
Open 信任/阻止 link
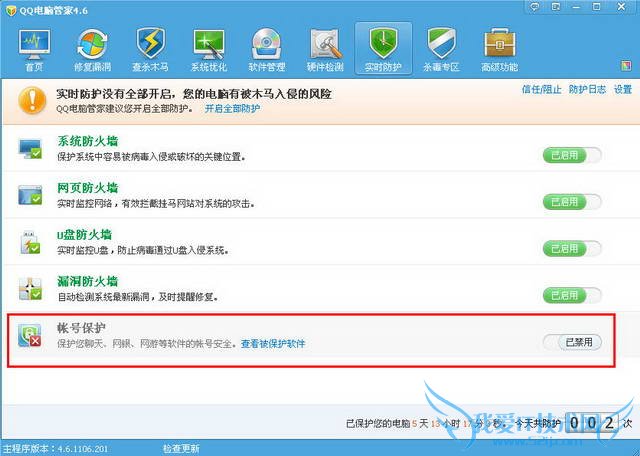pos(541,89)
